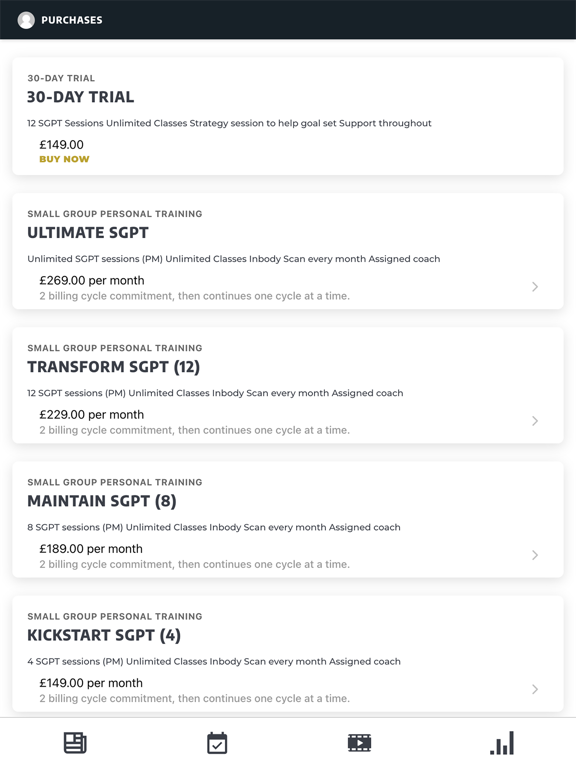Click Buy Now for 30-Day Trial
This screenshot has height=768, width=576.
[64, 159]
